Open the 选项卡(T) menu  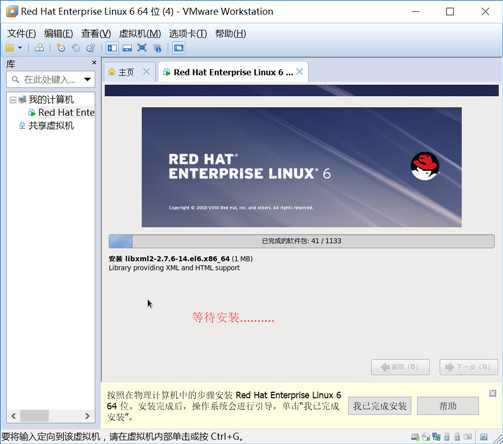188,33
